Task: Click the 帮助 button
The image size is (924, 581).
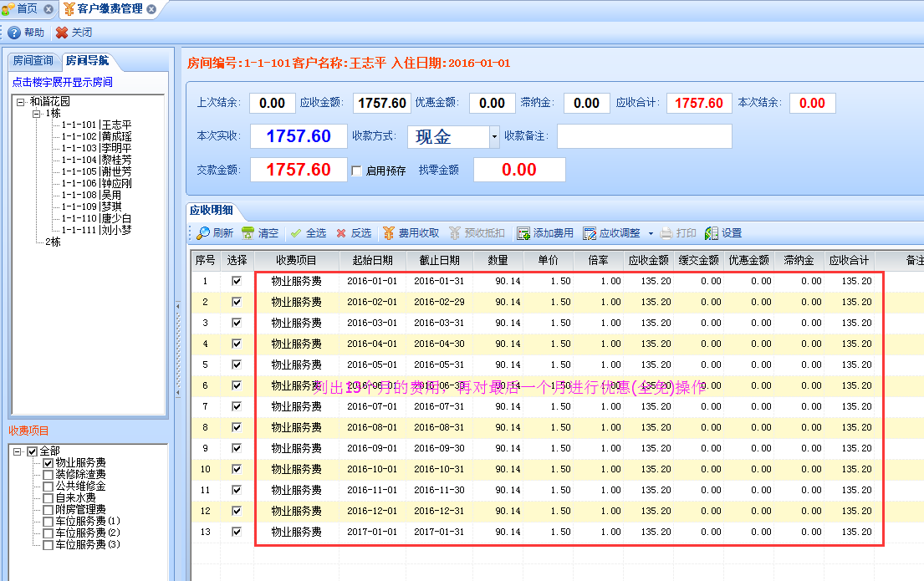Action: pyautogui.click(x=27, y=33)
